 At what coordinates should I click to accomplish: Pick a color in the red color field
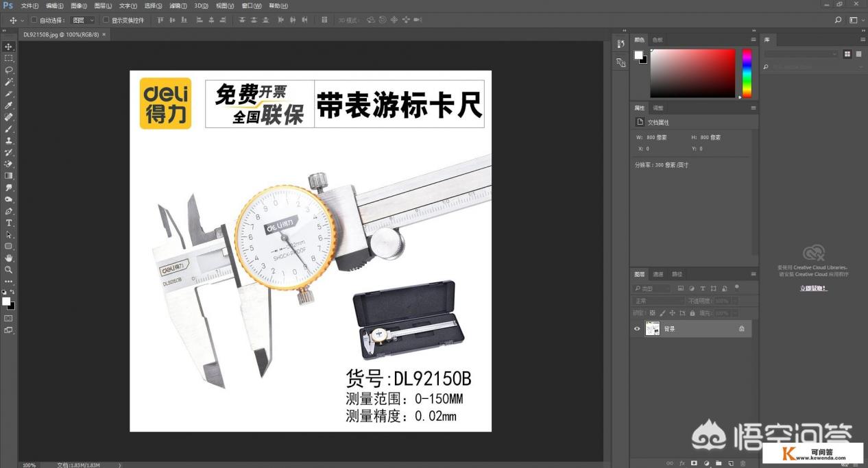point(692,73)
